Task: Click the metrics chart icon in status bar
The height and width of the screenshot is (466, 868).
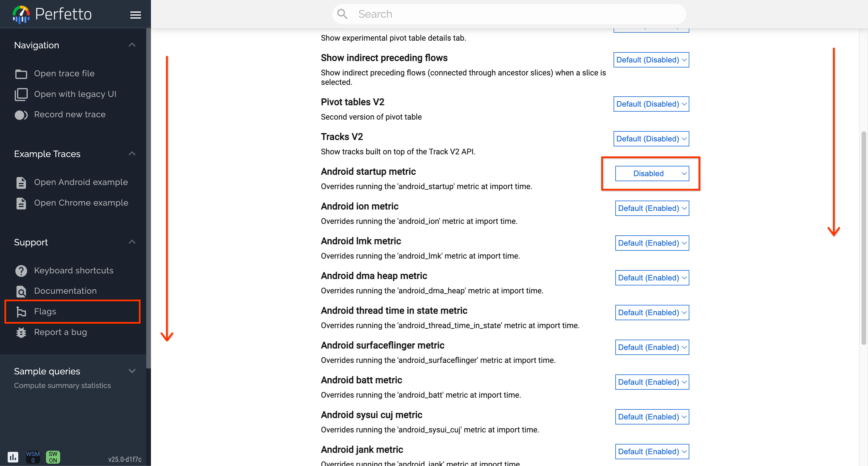Action: pos(13,457)
